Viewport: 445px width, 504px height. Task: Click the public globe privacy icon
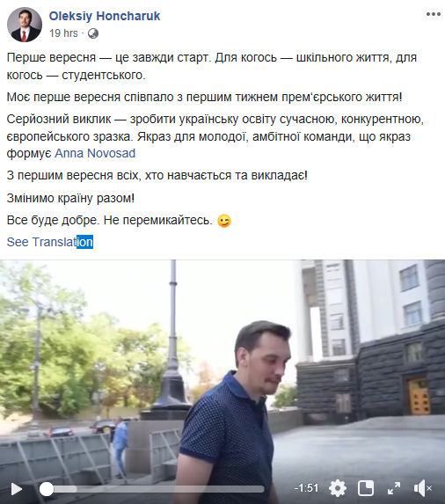(93, 33)
